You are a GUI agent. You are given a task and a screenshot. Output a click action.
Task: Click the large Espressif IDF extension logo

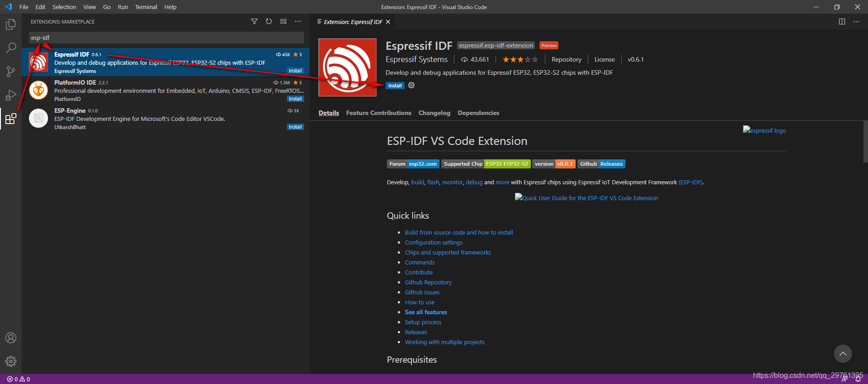pyautogui.click(x=348, y=67)
